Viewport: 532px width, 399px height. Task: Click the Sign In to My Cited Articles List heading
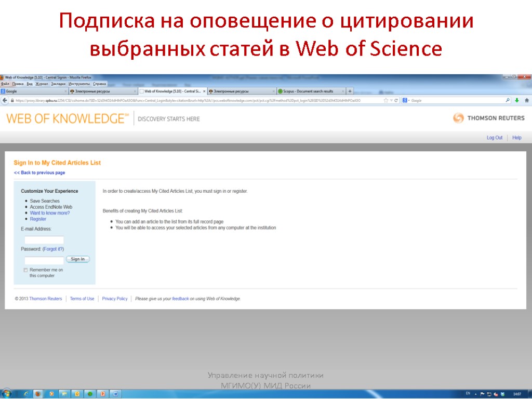(x=57, y=163)
